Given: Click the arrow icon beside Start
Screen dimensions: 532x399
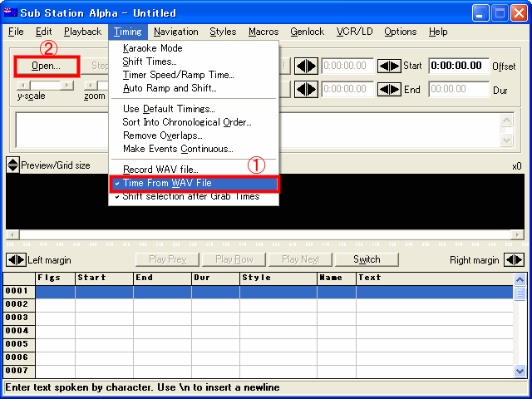Looking at the screenshot, I should click(x=389, y=66).
